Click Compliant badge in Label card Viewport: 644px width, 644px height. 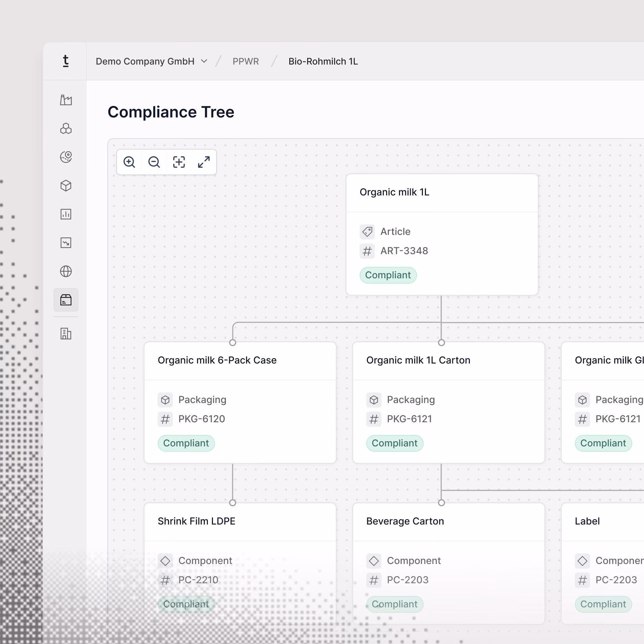click(603, 604)
